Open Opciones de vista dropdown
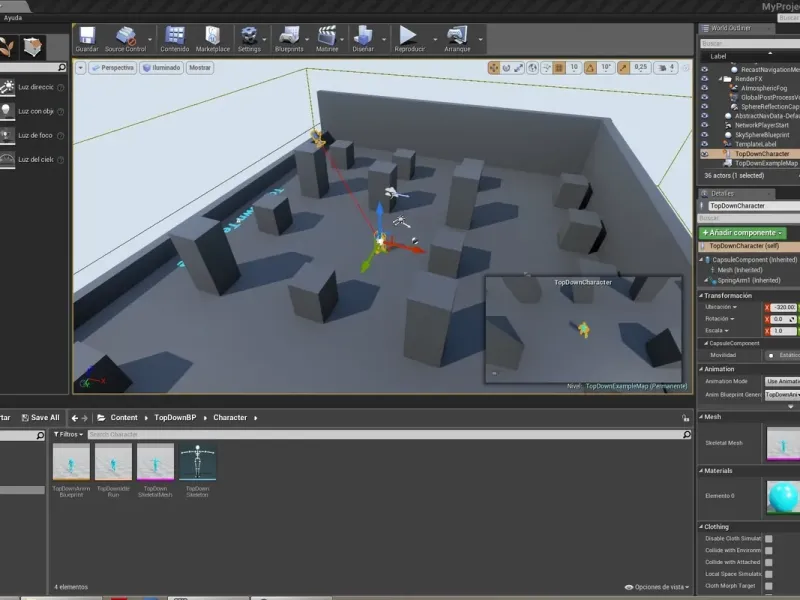This screenshot has height=600, width=800. click(x=657, y=587)
